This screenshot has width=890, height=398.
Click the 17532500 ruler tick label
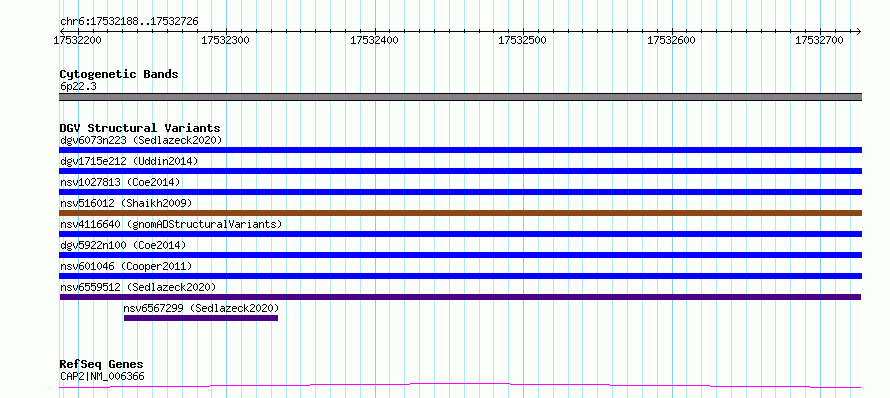click(523, 40)
